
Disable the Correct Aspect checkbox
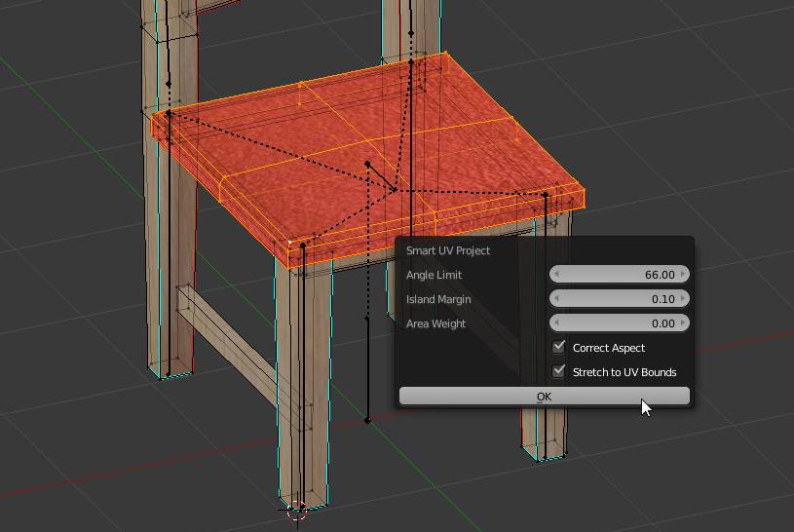(559, 347)
